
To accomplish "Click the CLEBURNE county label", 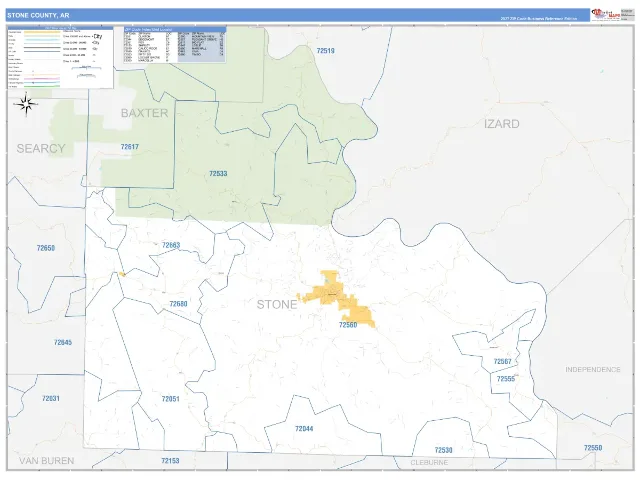I will 429,462.
